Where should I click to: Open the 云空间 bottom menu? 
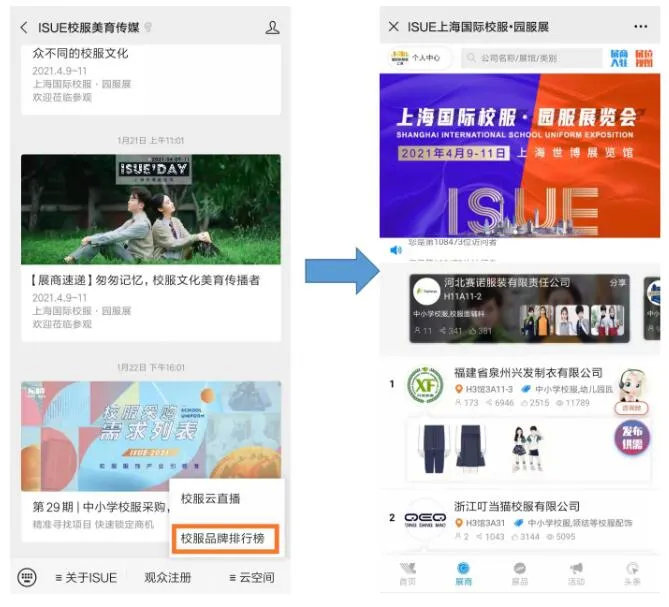(x=252, y=578)
